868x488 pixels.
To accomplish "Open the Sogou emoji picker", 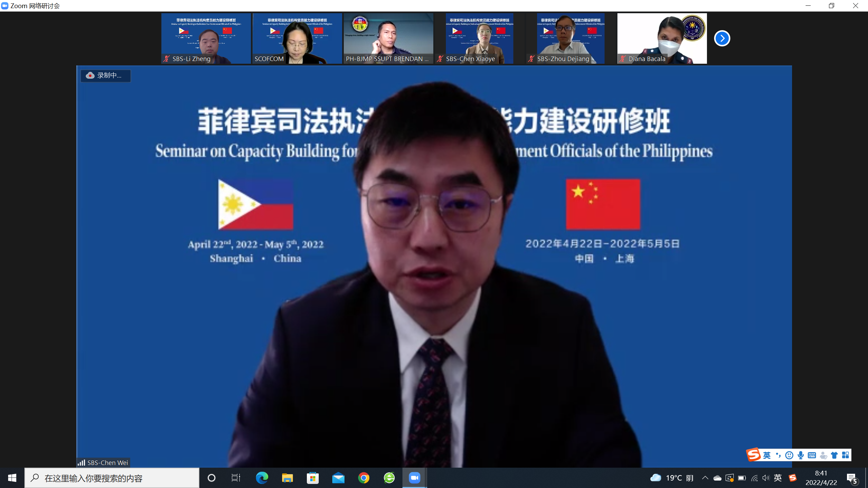I will (x=789, y=455).
